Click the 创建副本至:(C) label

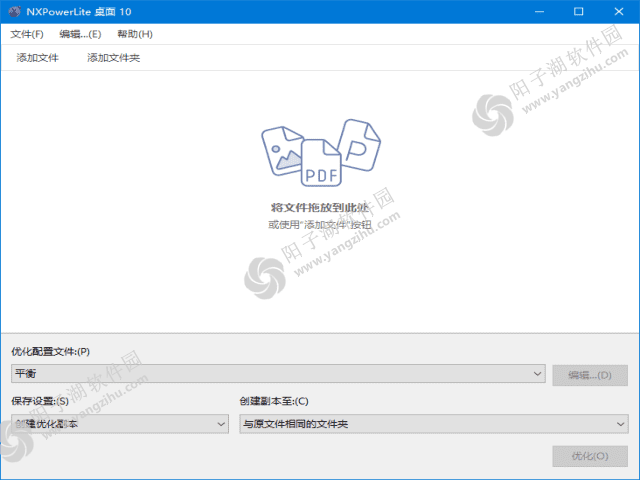tap(274, 401)
